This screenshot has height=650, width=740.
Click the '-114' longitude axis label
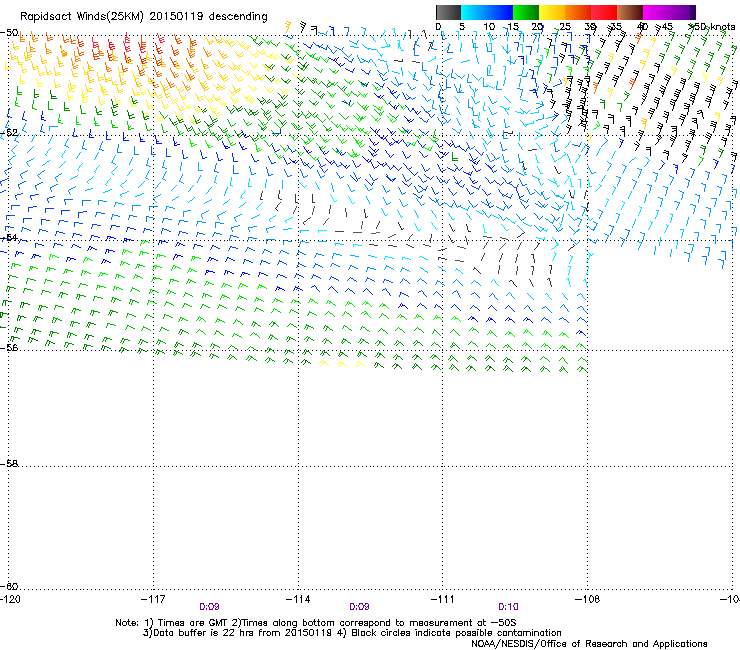point(298,599)
